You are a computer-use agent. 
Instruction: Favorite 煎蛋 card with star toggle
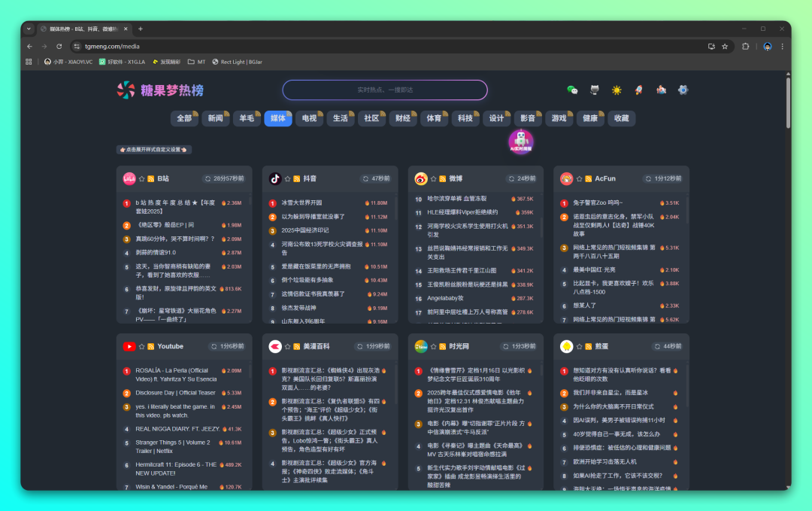pos(579,347)
